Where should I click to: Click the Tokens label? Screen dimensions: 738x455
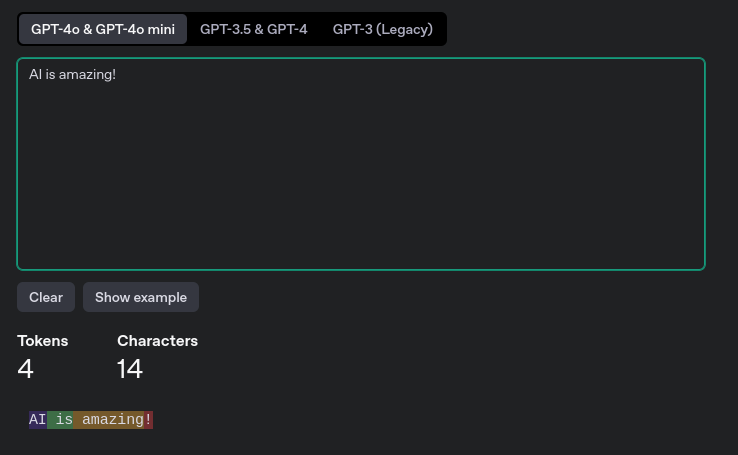coord(43,341)
